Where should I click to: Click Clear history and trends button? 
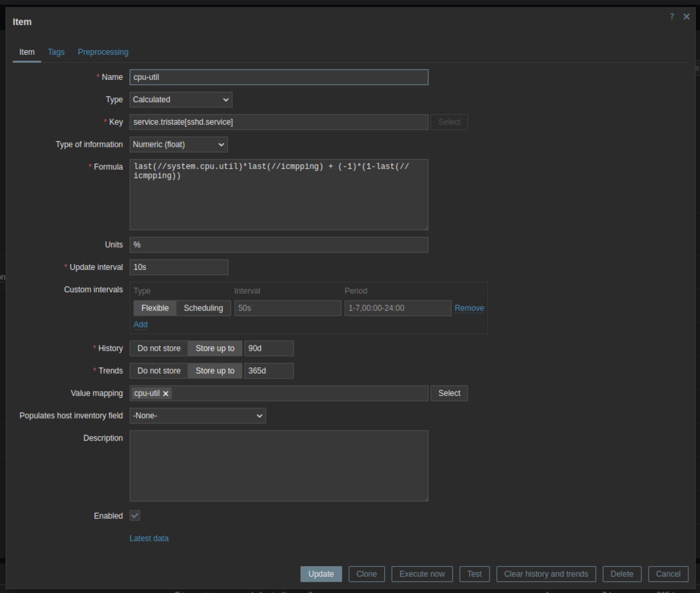pos(546,574)
